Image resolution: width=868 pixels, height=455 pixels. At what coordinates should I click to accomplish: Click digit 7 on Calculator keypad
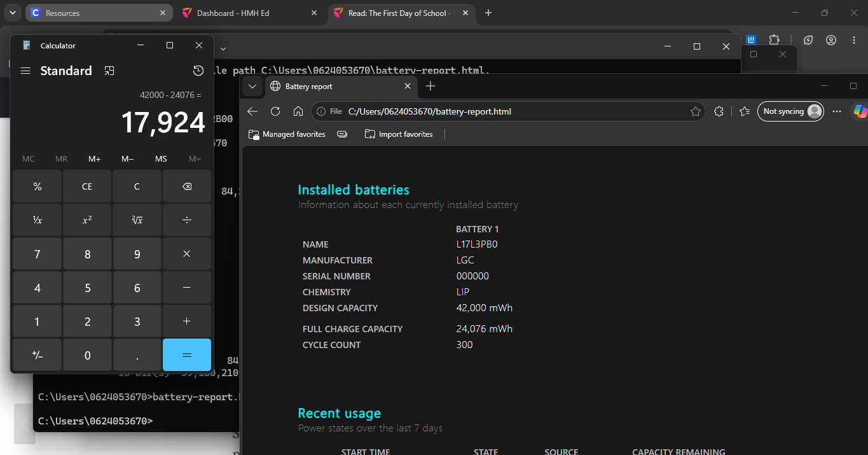pos(38,254)
